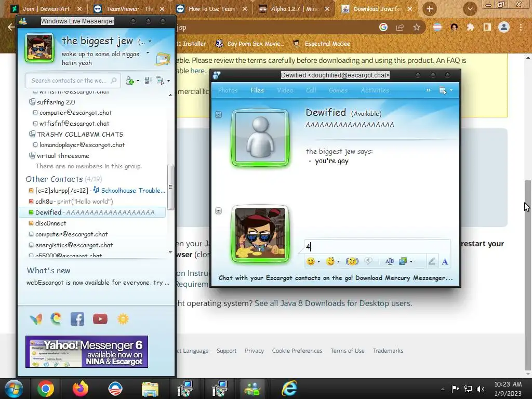Click the Mercury Messenger download banner

pyautogui.click(x=336, y=278)
